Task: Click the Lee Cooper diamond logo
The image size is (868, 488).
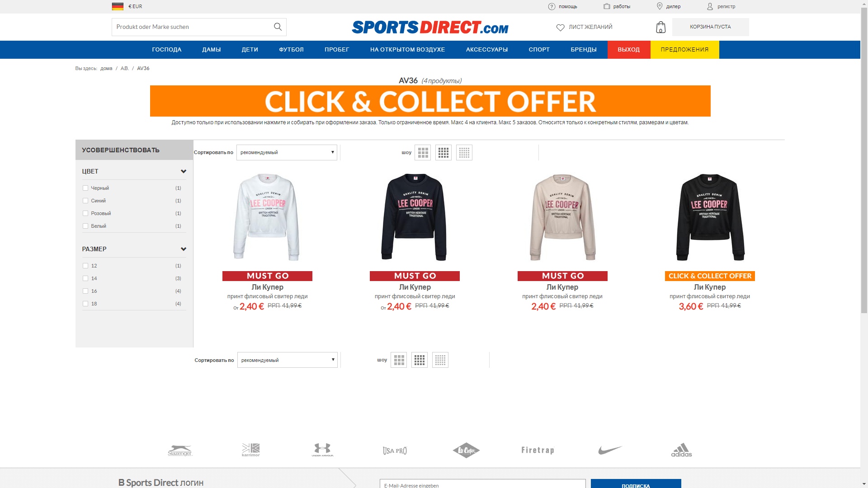Action: [x=466, y=450]
